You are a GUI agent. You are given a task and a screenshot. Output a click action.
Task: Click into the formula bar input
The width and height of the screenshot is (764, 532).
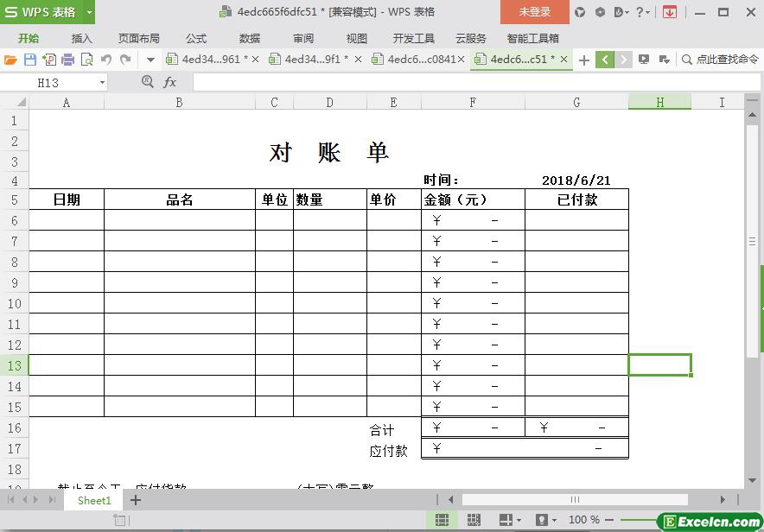(475, 82)
